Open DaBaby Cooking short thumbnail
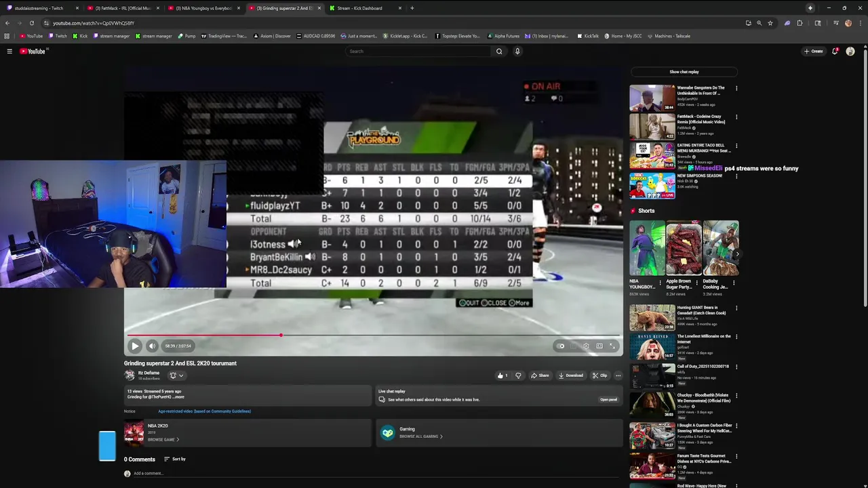Image resolution: width=868 pixels, height=488 pixels. click(720, 247)
